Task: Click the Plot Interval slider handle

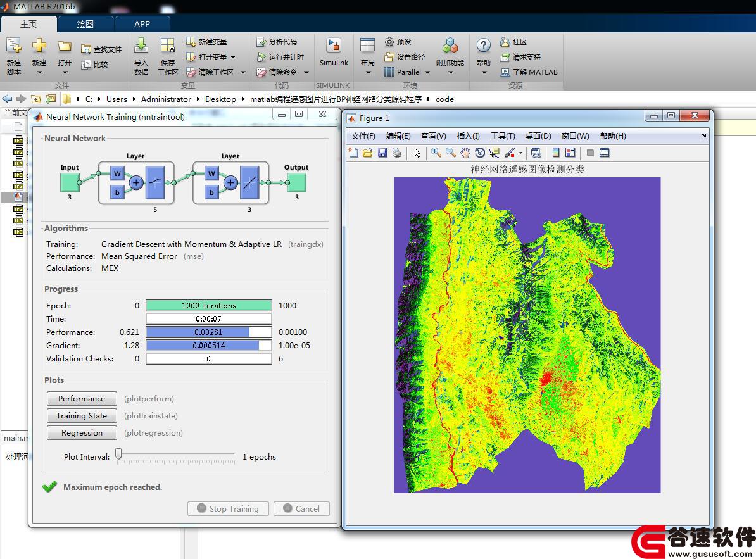Action: tap(118, 453)
